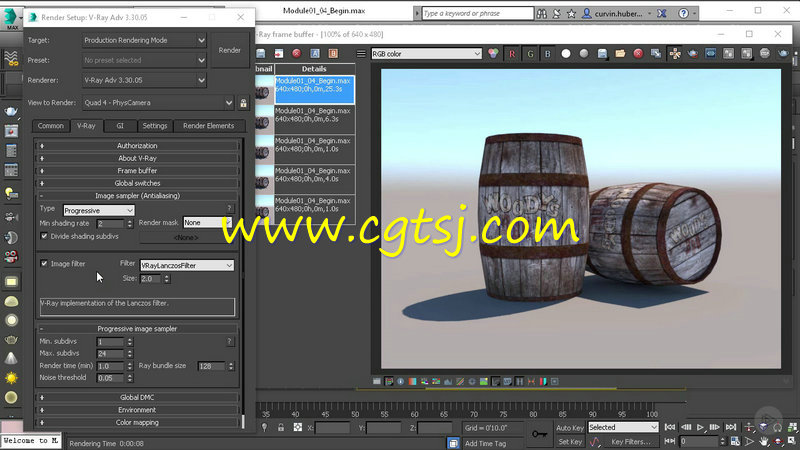The image size is (800, 450).
Task: Click the duplicate to Max frame buffer icon
Action: point(656,54)
